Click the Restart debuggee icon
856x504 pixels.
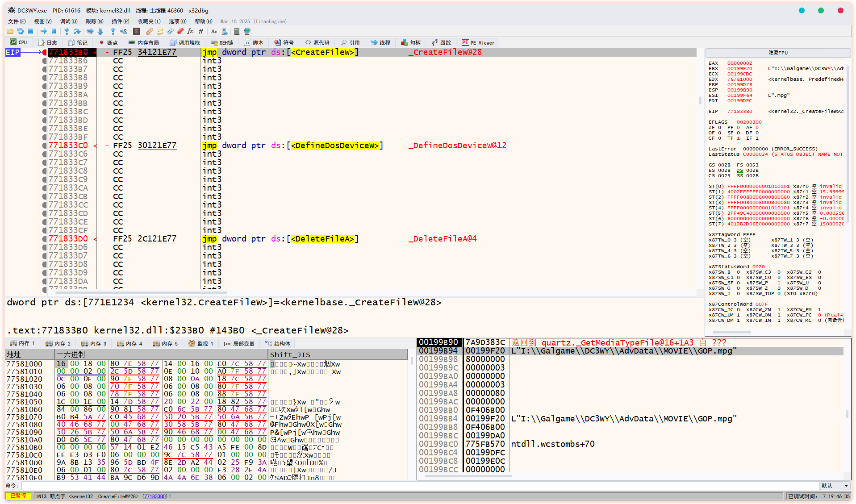tap(20, 31)
